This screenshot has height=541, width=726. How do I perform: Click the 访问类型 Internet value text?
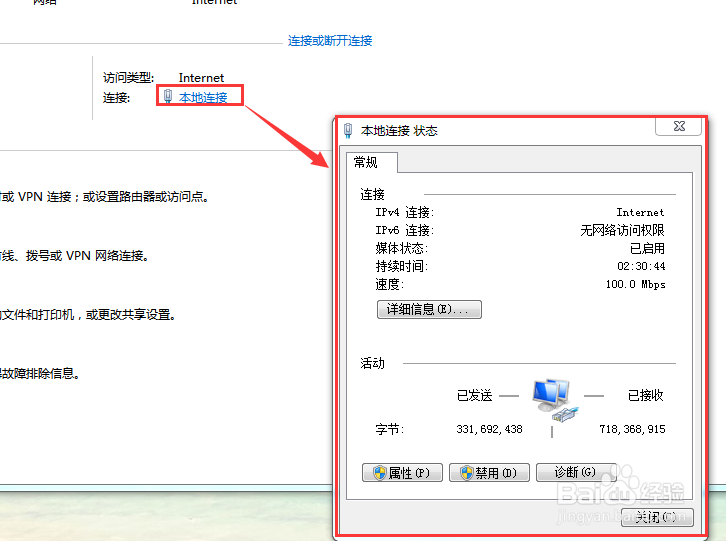point(201,78)
